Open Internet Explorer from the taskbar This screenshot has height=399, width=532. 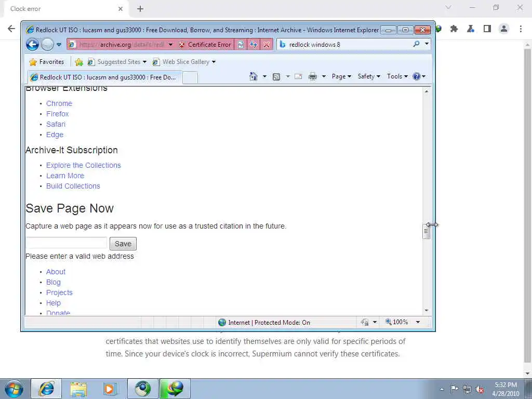[x=46, y=389]
